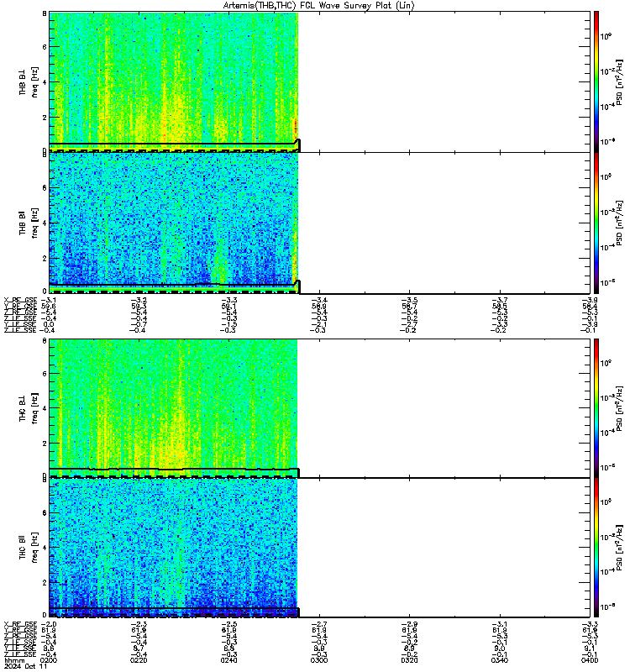Click the '-2.3' X_RE_GSE value under the THC panels
Viewport: 630px width, 672px height.
[x=139, y=624]
